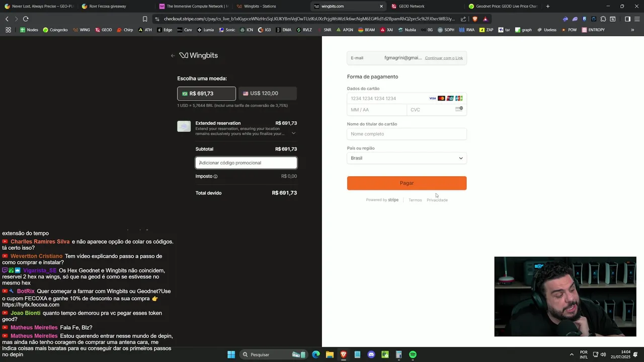Focus the CVC field

click(436, 110)
